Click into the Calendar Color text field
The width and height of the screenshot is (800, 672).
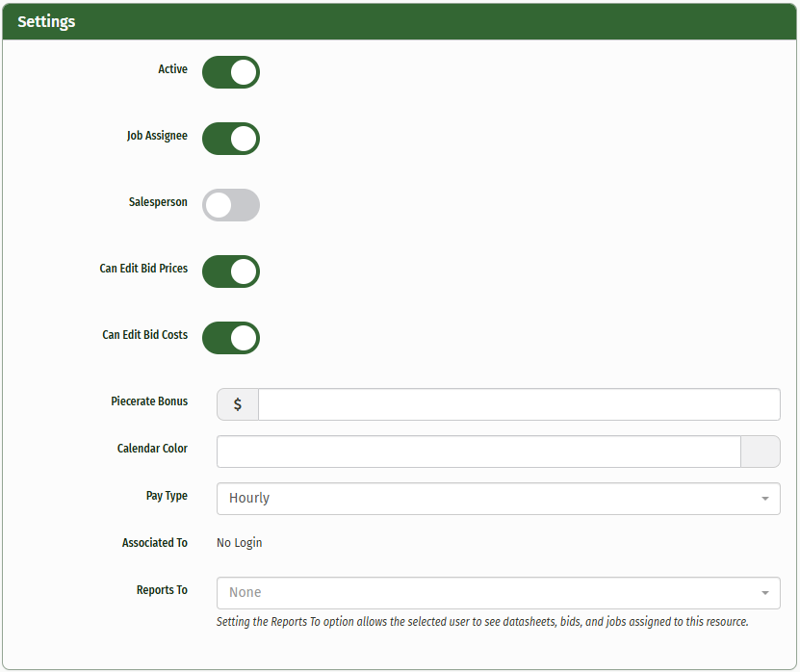[478, 452]
